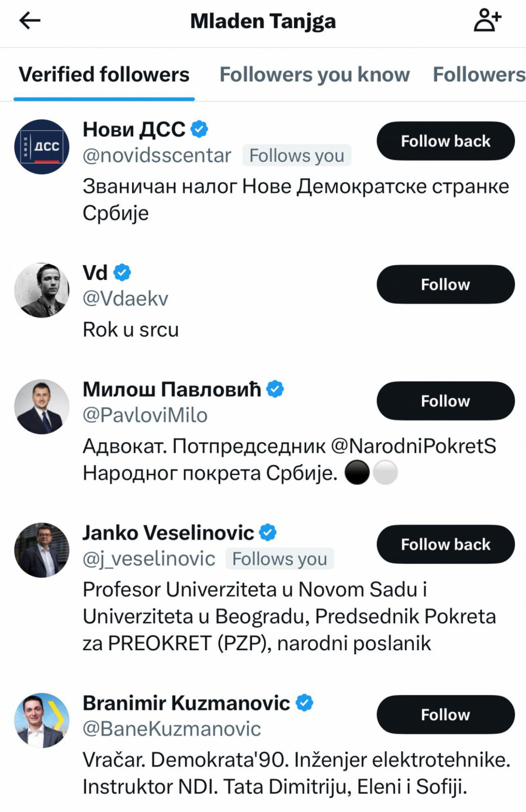Tap Janko Veselinovic's avatar
526x812 pixels.
pyautogui.click(x=41, y=550)
